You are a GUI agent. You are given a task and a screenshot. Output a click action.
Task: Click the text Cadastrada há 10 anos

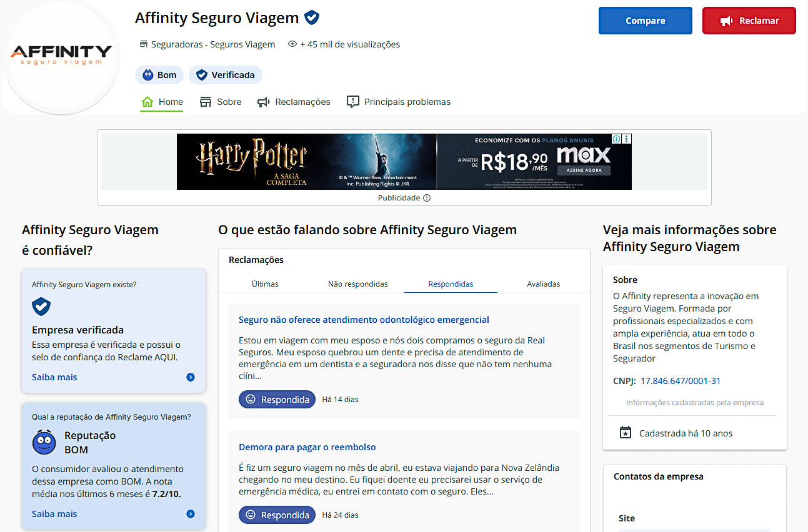[686, 433]
